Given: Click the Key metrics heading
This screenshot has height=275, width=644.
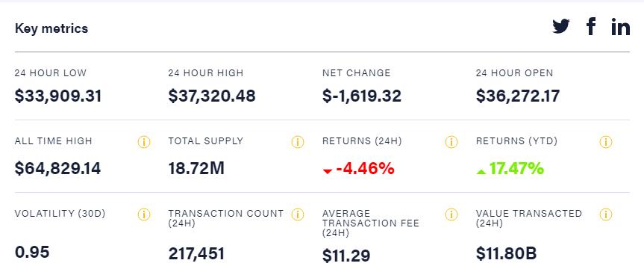Looking at the screenshot, I should click(51, 29).
